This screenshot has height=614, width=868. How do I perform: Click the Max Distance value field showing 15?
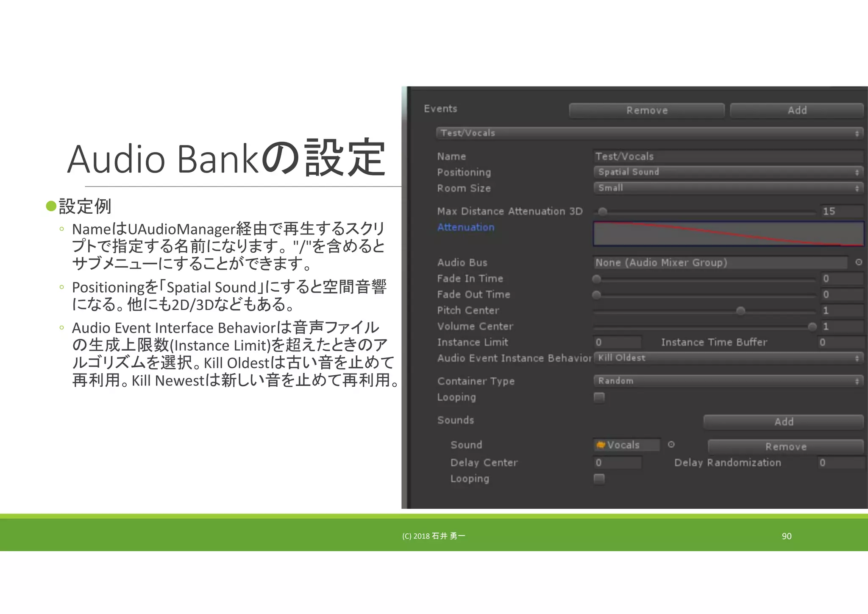point(842,211)
